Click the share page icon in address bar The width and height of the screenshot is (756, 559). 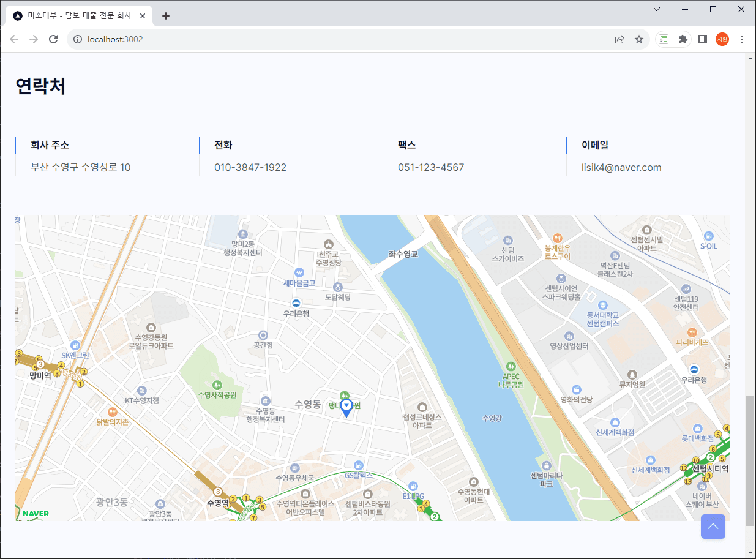[x=619, y=39]
